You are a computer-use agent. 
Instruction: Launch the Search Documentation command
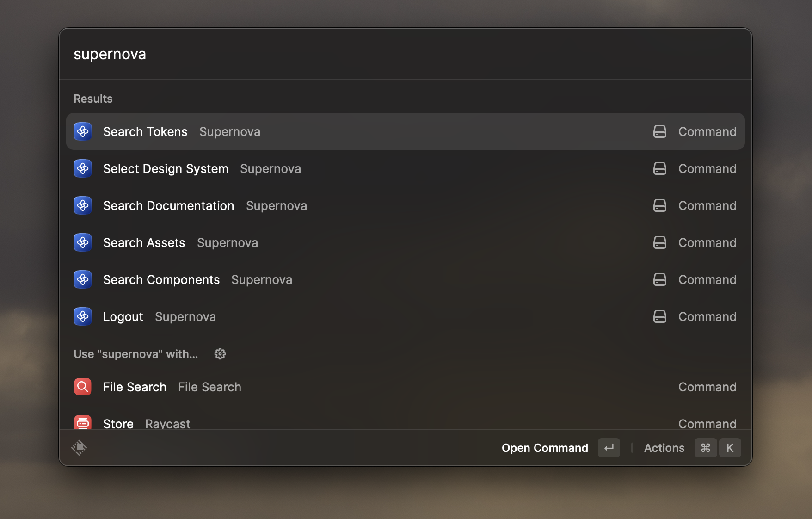coord(406,205)
